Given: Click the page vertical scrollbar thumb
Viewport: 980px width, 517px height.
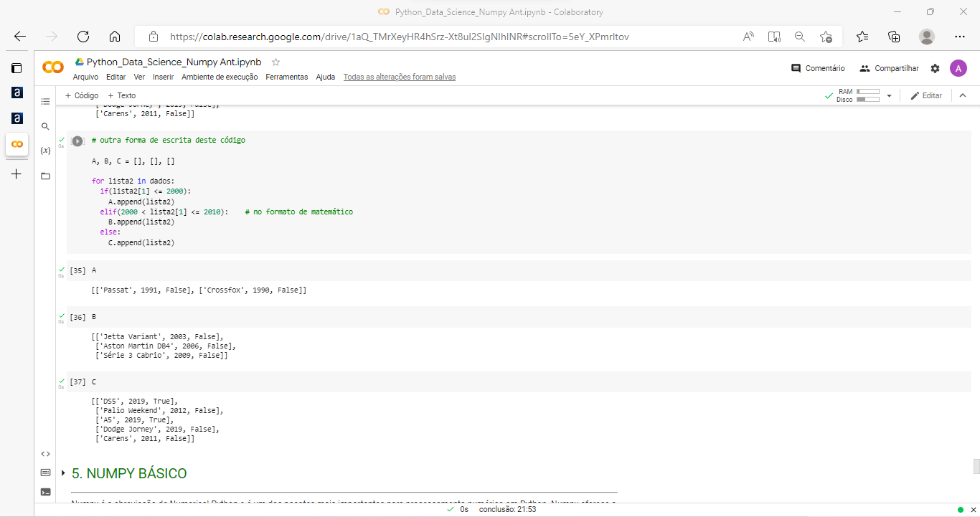Looking at the screenshot, I should (x=976, y=466).
